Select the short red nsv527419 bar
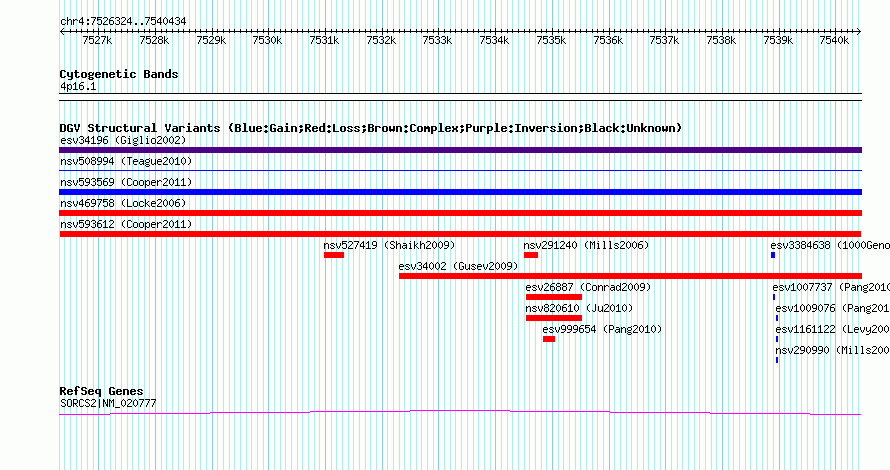 pyautogui.click(x=334, y=255)
